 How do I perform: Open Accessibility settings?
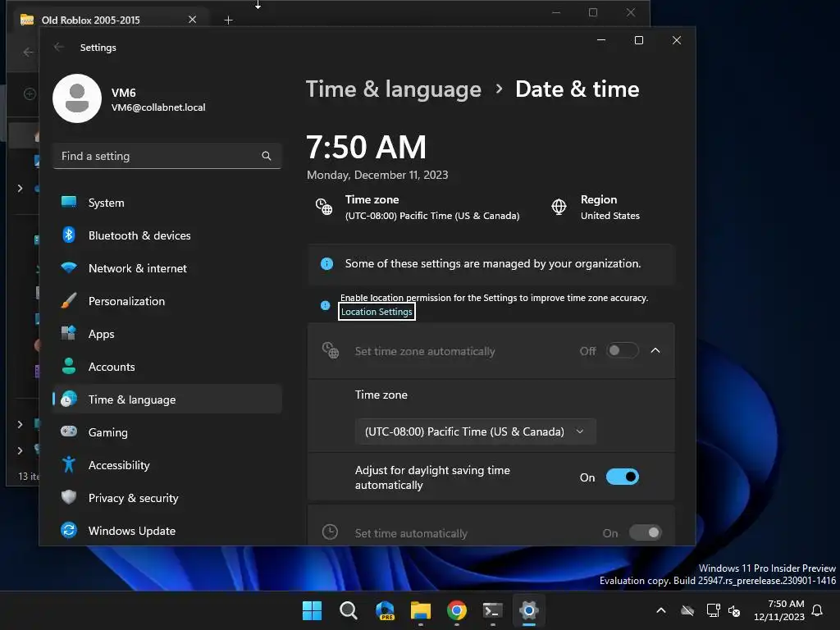[167, 465]
